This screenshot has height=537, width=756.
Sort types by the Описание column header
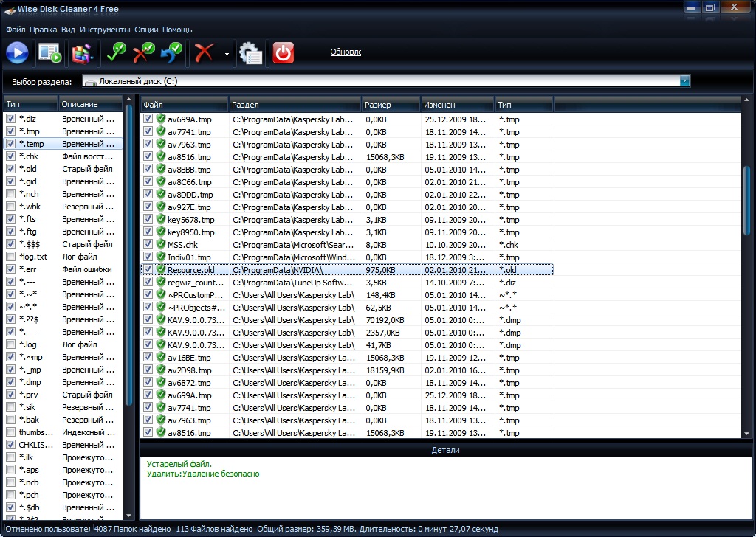(x=90, y=104)
